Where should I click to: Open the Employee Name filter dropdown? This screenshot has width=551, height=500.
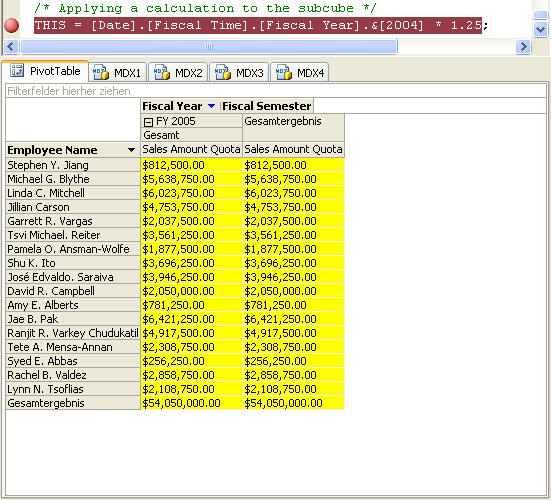click(x=131, y=150)
